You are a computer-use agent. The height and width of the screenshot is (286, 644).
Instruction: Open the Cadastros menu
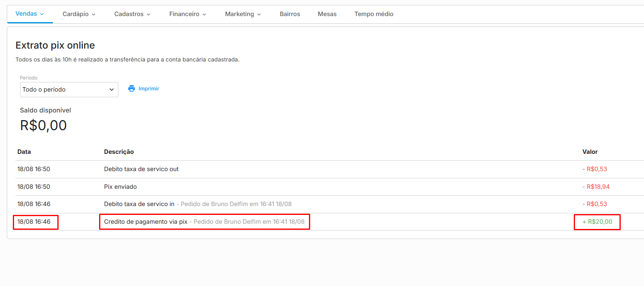[132, 14]
